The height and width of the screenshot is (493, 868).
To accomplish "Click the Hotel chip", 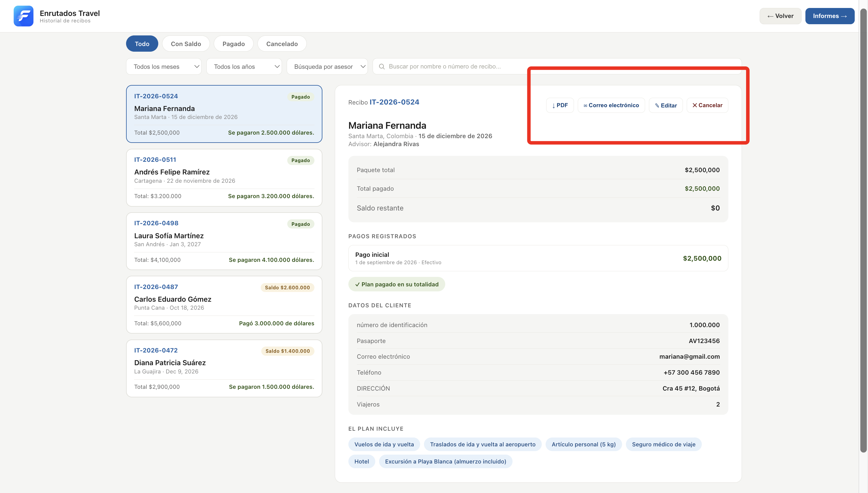I will click(362, 461).
